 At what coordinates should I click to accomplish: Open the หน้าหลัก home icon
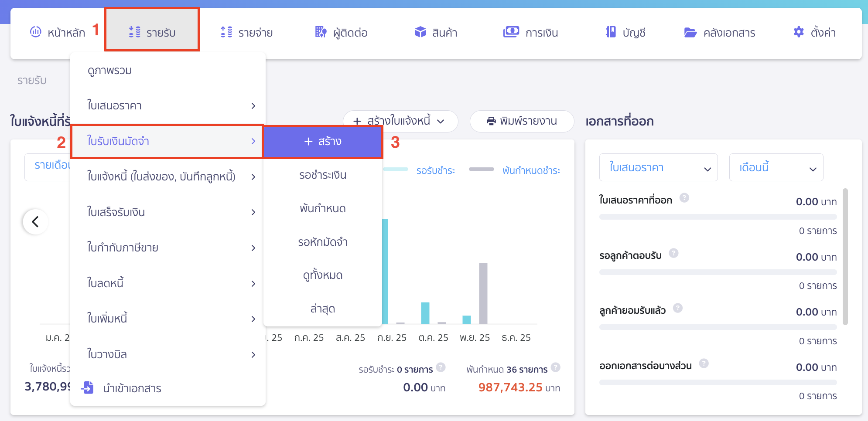[x=36, y=32]
